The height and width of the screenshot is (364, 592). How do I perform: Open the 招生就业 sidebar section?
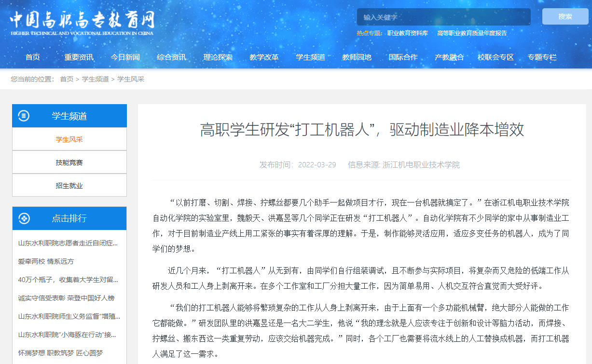[x=69, y=186]
